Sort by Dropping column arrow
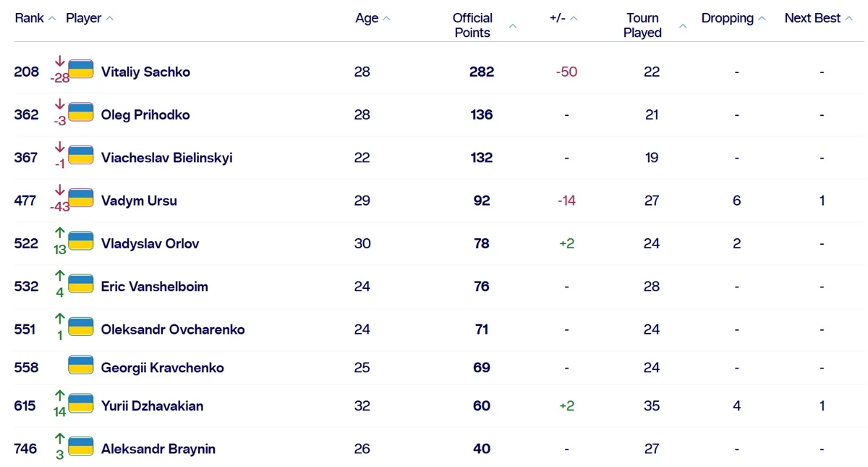 [x=762, y=19]
